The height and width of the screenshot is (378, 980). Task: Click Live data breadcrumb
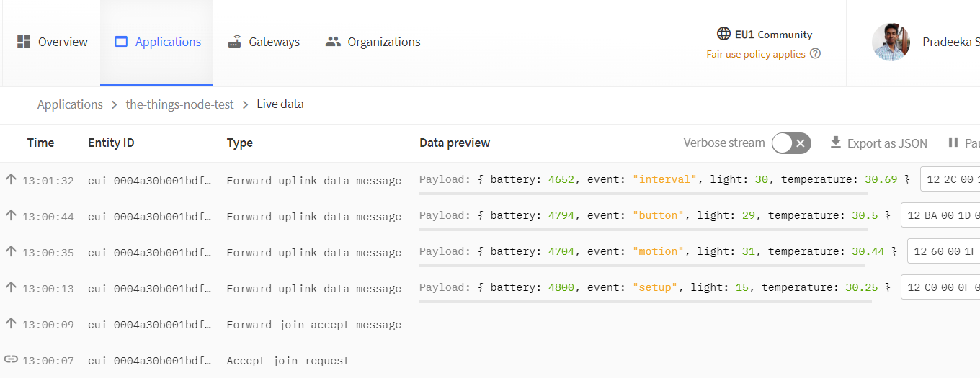(x=280, y=104)
